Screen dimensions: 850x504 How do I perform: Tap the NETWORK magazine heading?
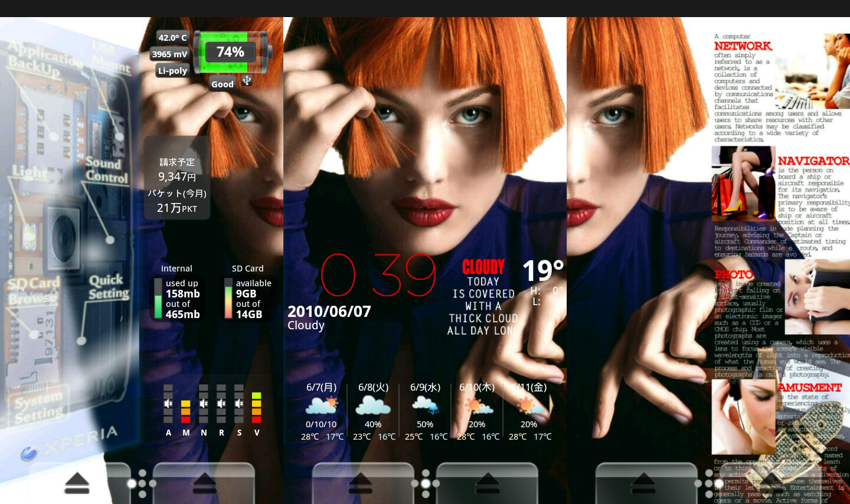[743, 46]
